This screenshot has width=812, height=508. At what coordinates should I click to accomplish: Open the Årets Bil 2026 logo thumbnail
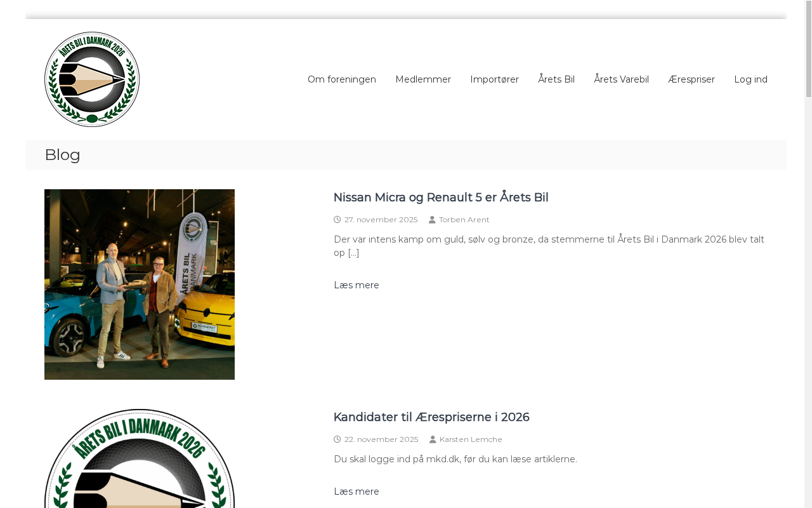tap(140, 458)
